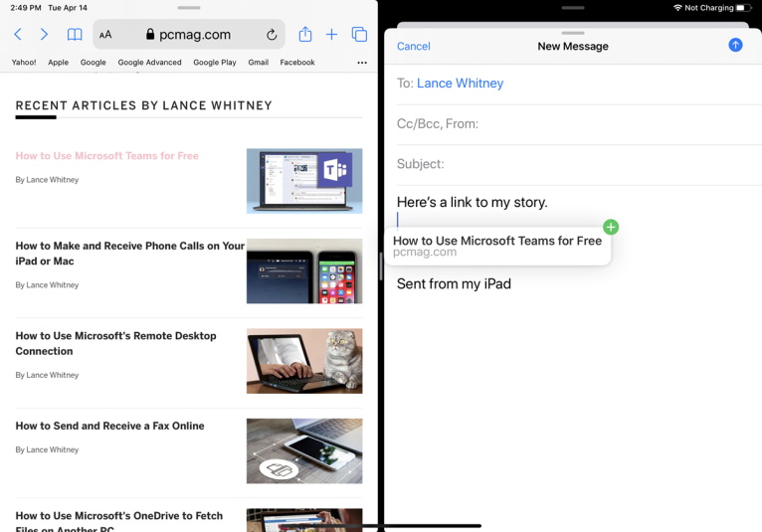
Task: Open the AA reader view menu
Action: pyautogui.click(x=105, y=35)
